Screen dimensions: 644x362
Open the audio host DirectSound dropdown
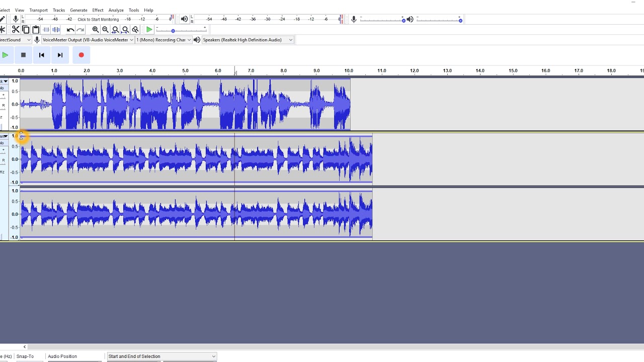tap(15, 40)
